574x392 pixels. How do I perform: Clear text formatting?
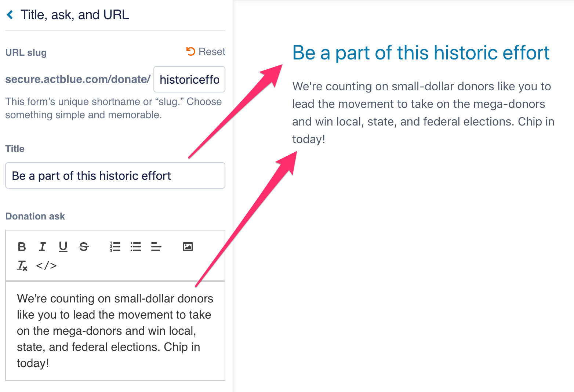22,265
